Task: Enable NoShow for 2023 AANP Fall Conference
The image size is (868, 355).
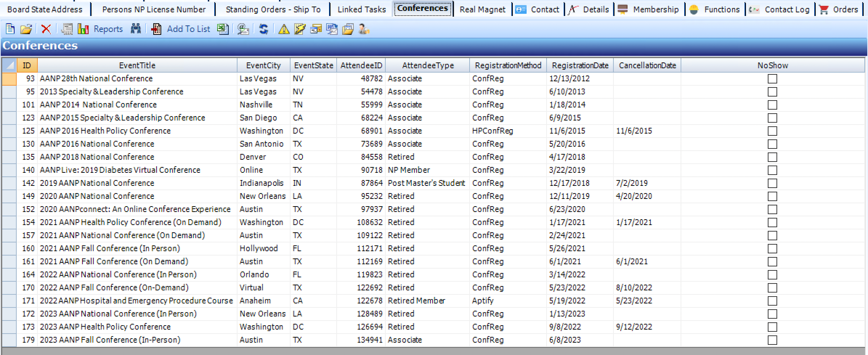Action: [x=772, y=339]
